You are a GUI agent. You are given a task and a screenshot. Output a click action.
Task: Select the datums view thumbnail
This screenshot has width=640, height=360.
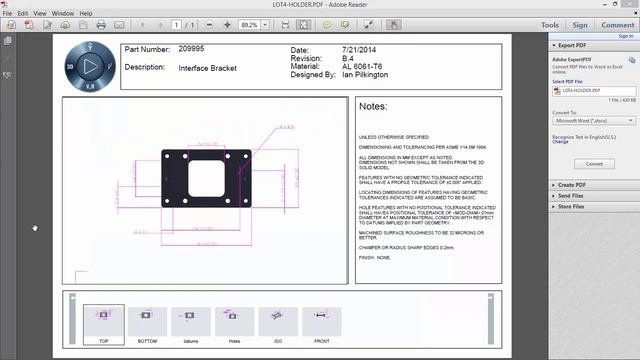click(x=191, y=324)
